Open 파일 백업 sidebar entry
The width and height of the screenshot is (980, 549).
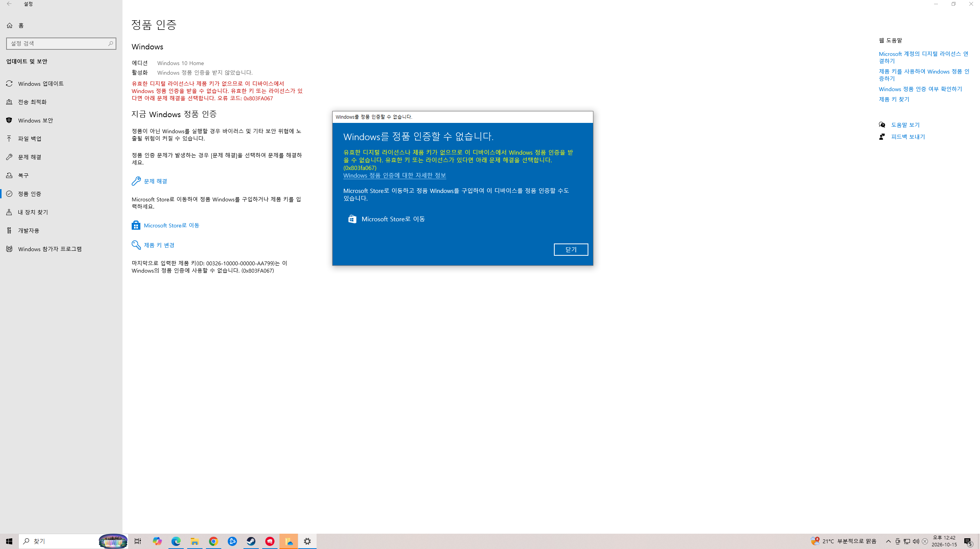(61, 139)
